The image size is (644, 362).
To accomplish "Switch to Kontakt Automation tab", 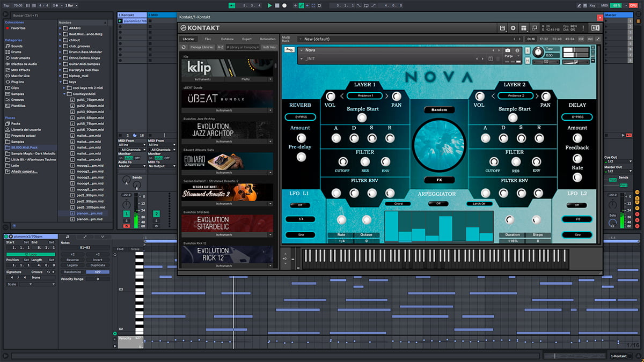I will coord(267,39).
